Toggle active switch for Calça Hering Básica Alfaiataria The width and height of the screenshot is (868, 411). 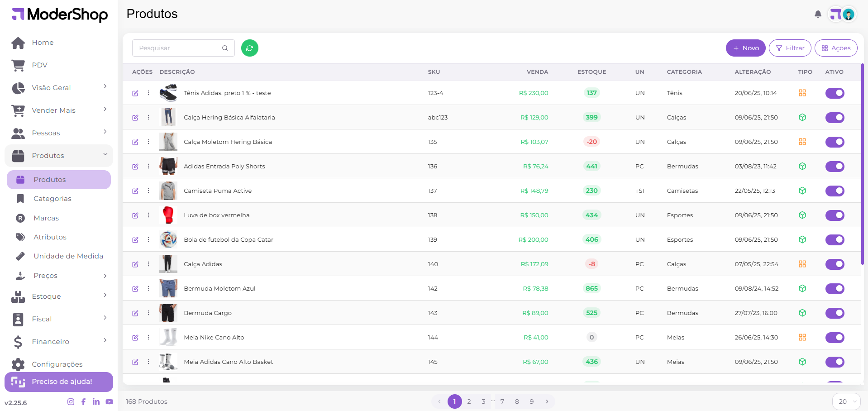point(835,118)
